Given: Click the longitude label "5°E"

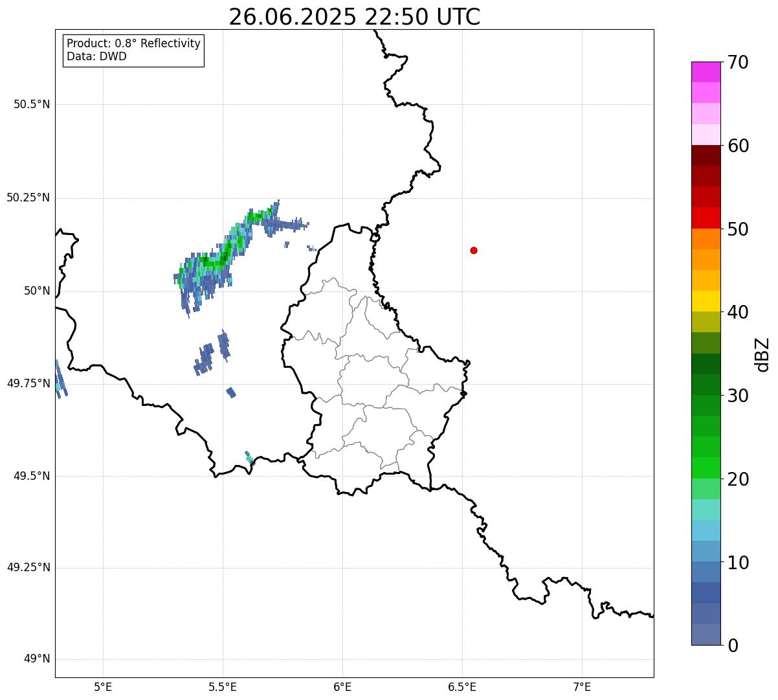Looking at the screenshot, I should coord(103,686).
